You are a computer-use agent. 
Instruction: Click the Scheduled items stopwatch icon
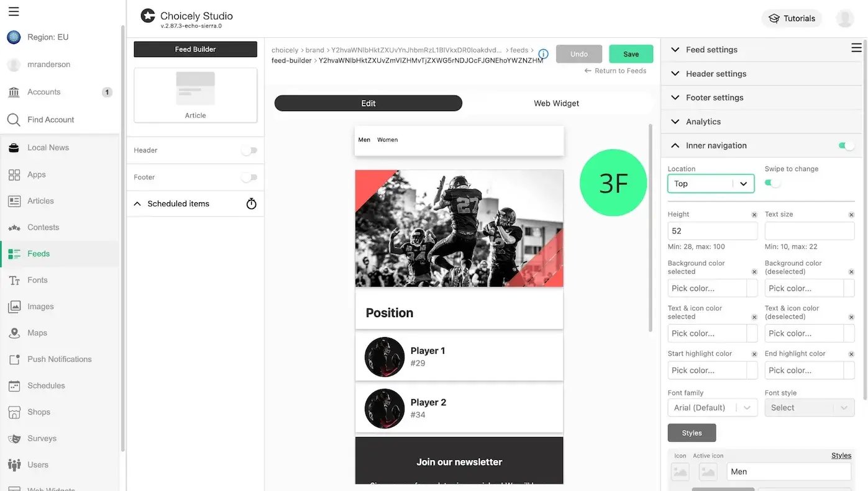pos(251,204)
